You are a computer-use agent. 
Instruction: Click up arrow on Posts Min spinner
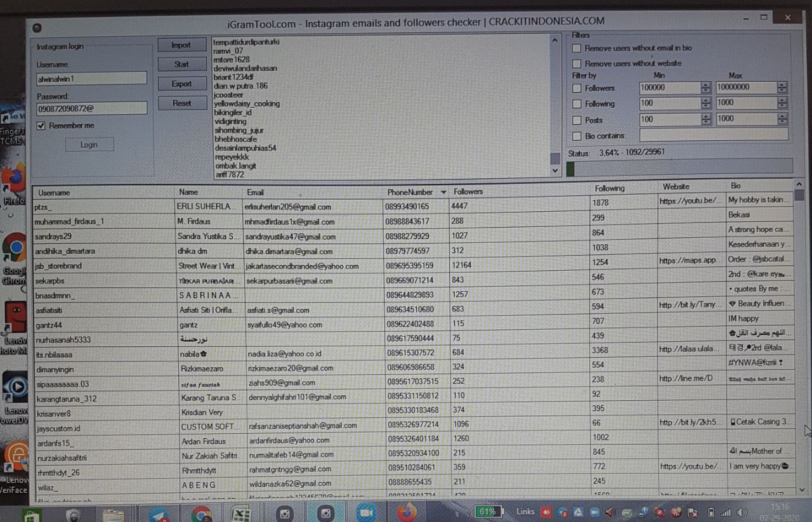pos(706,116)
